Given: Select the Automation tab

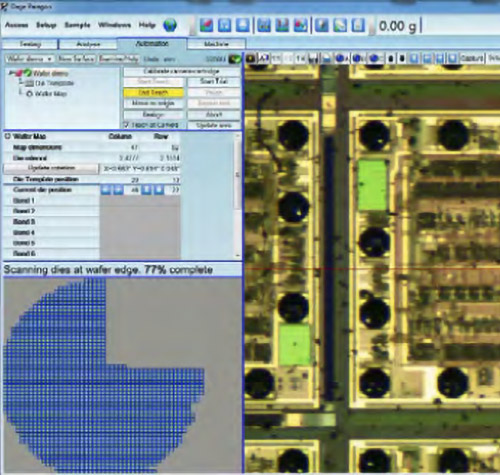Looking at the screenshot, I should coord(152,44).
